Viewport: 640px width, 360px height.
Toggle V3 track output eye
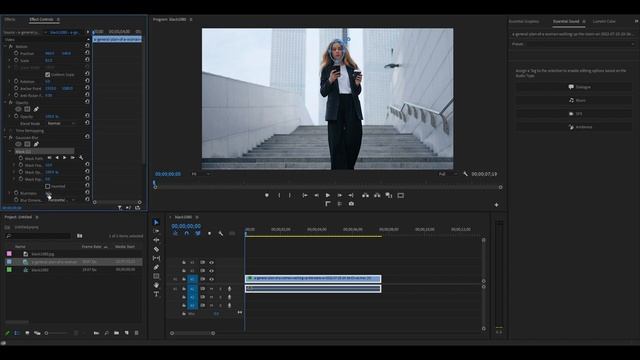tap(211, 262)
